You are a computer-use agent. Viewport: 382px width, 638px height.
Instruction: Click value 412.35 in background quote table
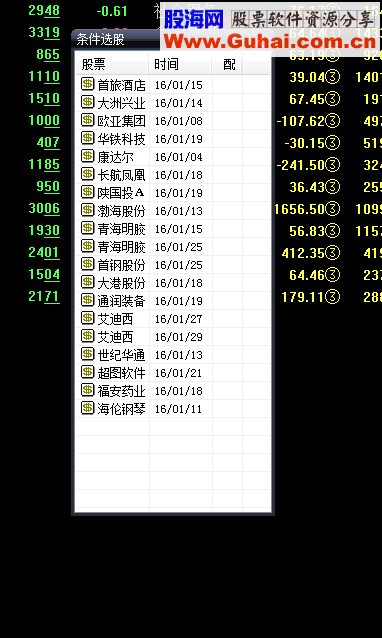tap(303, 253)
